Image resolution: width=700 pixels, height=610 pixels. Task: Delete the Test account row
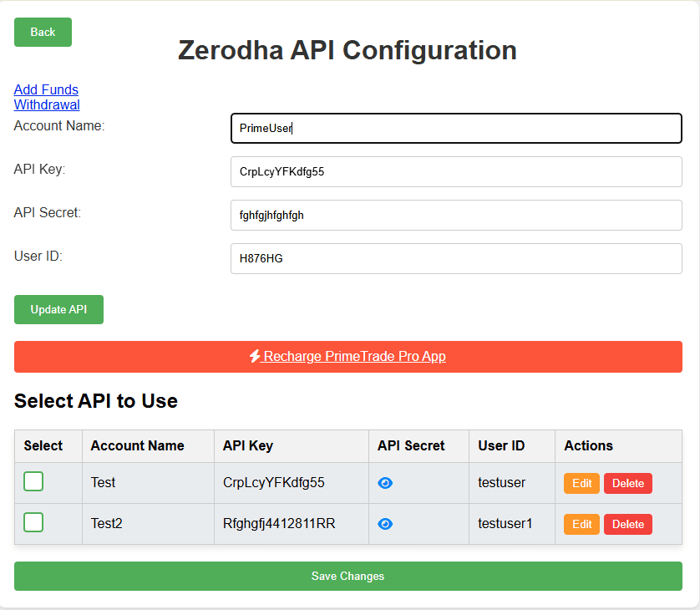(628, 483)
